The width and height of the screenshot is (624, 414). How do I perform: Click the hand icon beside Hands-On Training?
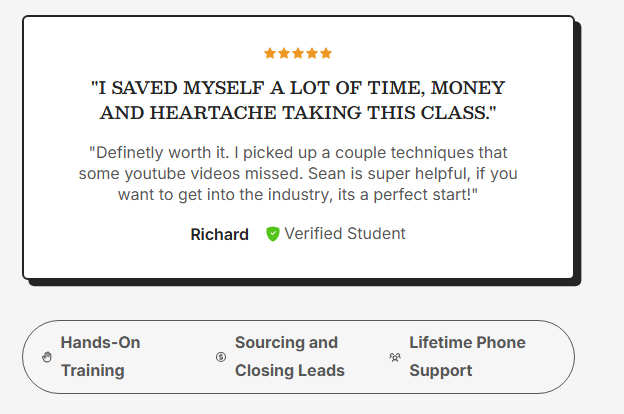(47, 357)
